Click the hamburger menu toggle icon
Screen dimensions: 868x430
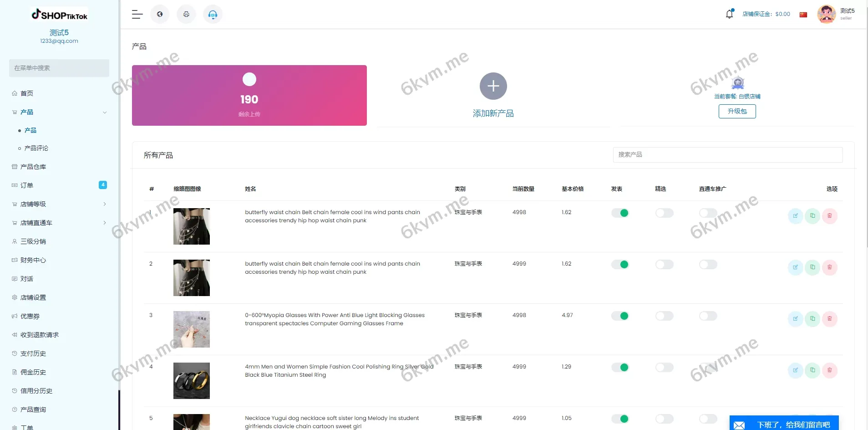tap(137, 15)
